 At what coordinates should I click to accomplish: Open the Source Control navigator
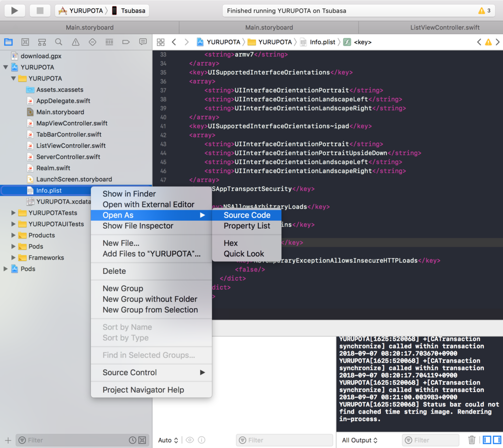pos(25,42)
